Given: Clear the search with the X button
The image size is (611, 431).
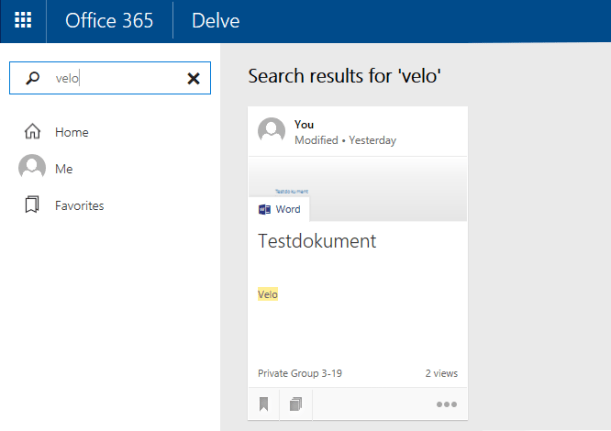Looking at the screenshot, I should pos(194,78).
